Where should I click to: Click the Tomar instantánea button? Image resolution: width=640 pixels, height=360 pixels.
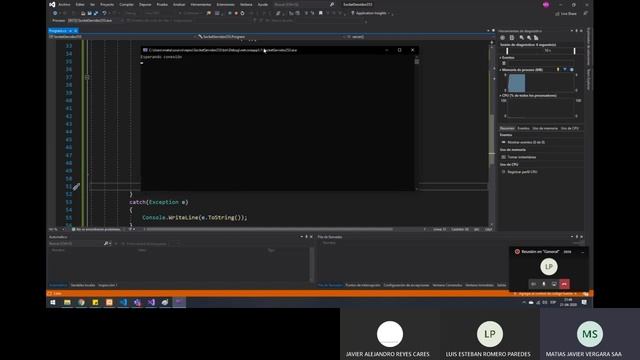point(522,157)
